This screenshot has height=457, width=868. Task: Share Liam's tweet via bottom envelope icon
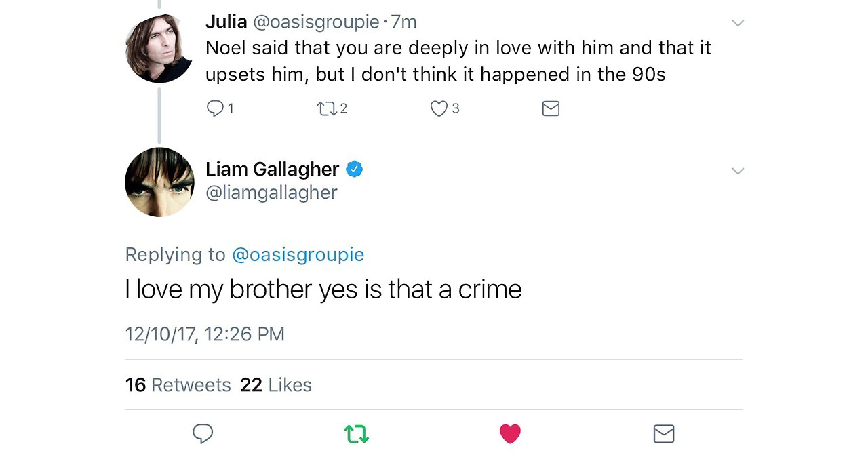(664, 434)
